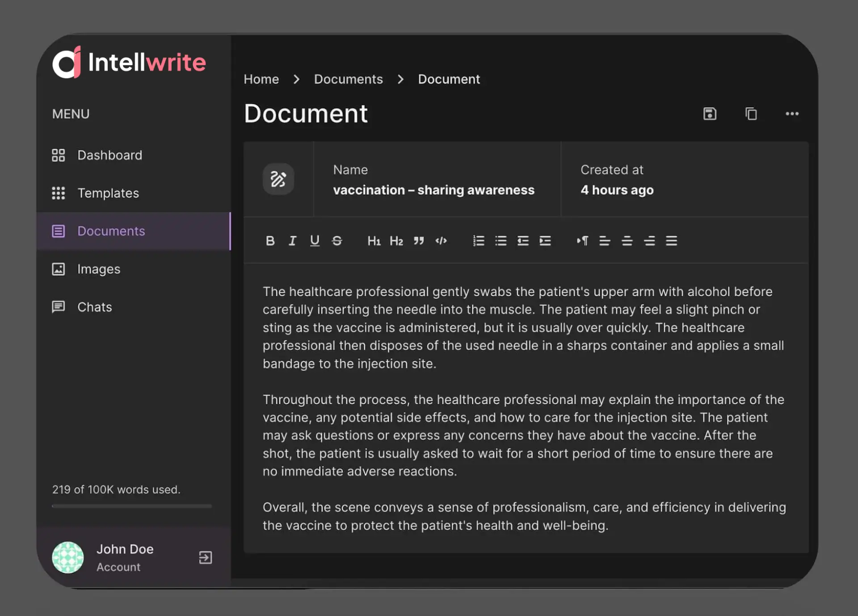Open Templates in the sidebar menu
The width and height of the screenshot is (858, 616).
108,193
